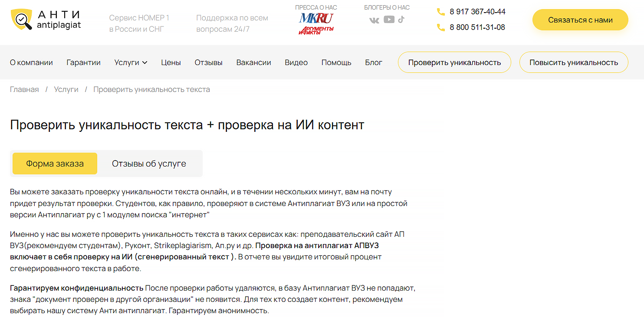Select the Форма заказа tab
644x324 pixels.
(x=54, y=164)
